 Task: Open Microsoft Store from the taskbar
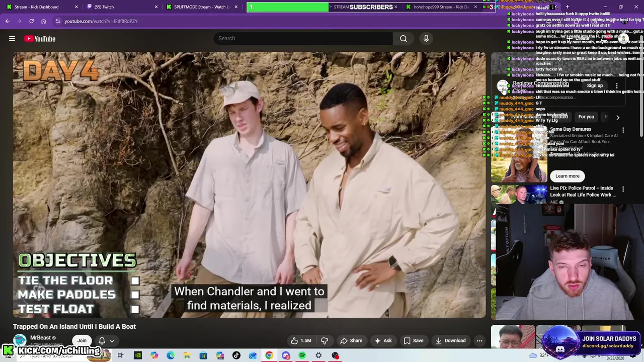(203, 355)
